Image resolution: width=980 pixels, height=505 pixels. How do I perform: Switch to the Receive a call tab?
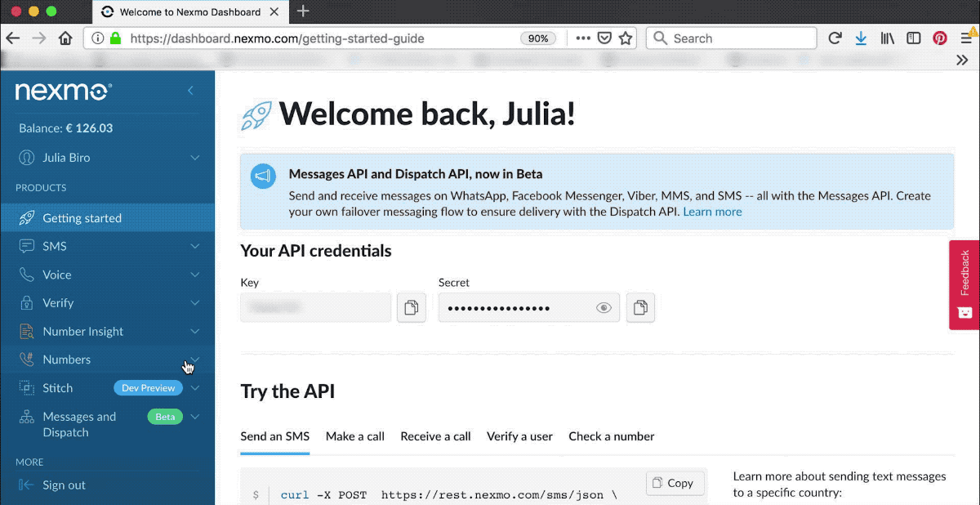[x=435, y=436]
